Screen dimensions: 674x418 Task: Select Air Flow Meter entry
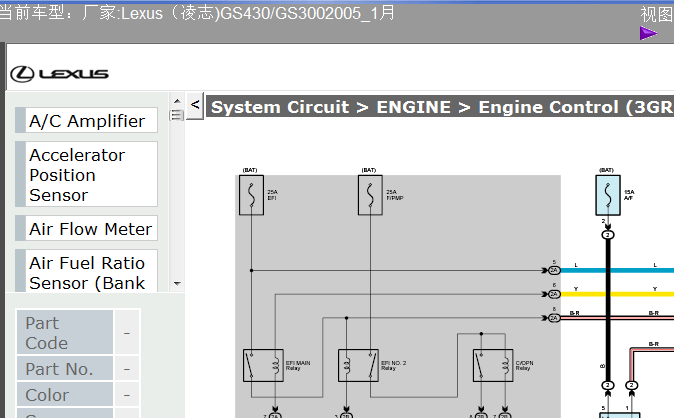[x=86, y=228]
